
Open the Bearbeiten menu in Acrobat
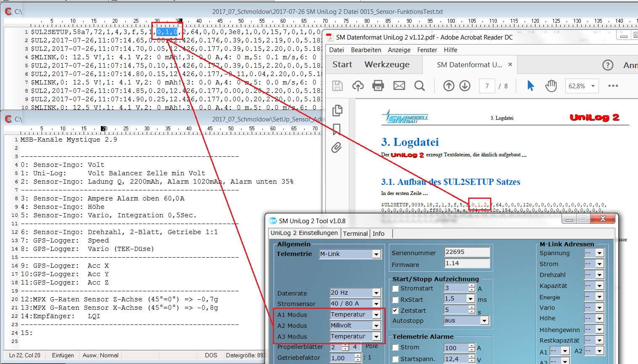366,50
